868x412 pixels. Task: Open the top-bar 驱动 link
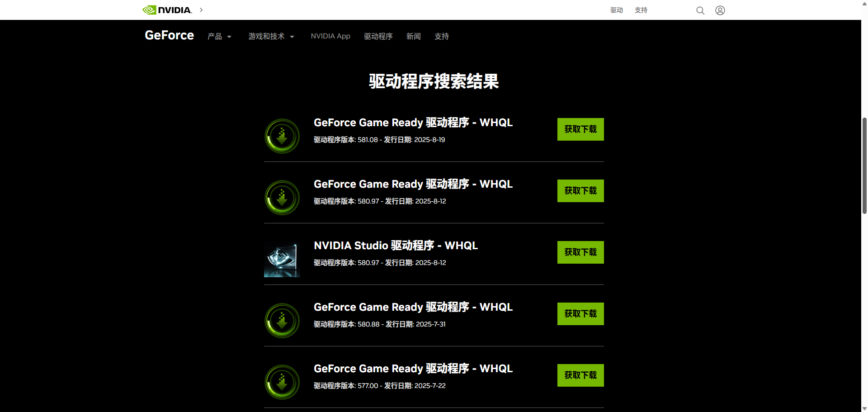(x=617, y=10)
